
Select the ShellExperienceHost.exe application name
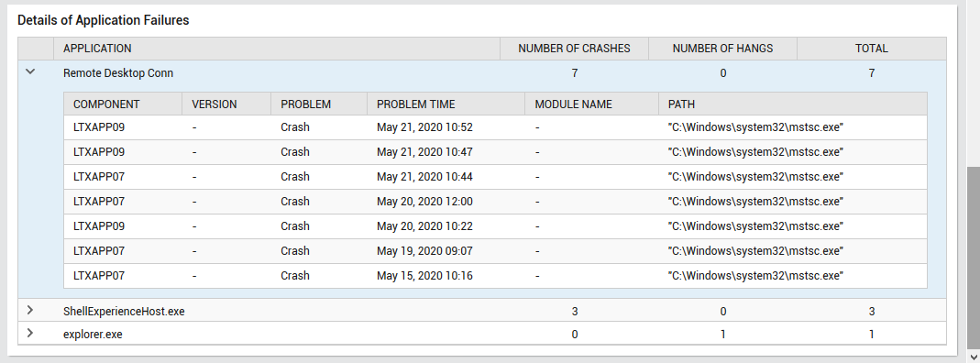coord(124,311)
